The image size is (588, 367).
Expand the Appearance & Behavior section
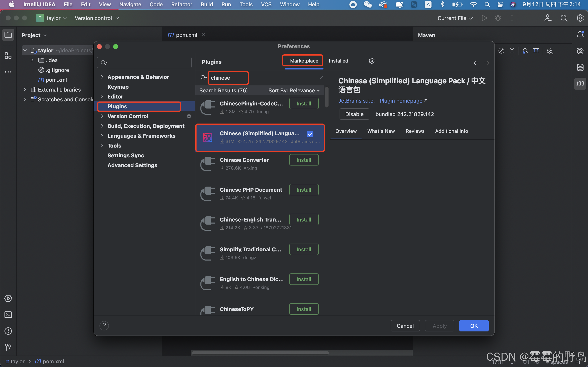tap(102, 77)
